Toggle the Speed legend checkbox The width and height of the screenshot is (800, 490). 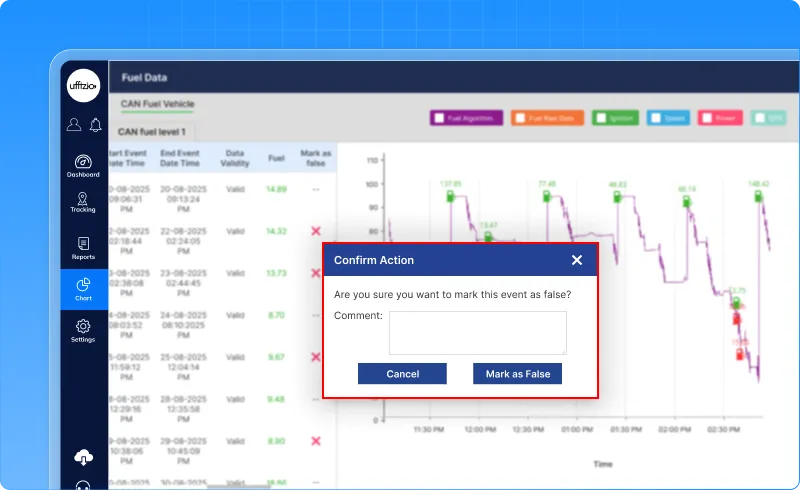click(x=655, y=118)
